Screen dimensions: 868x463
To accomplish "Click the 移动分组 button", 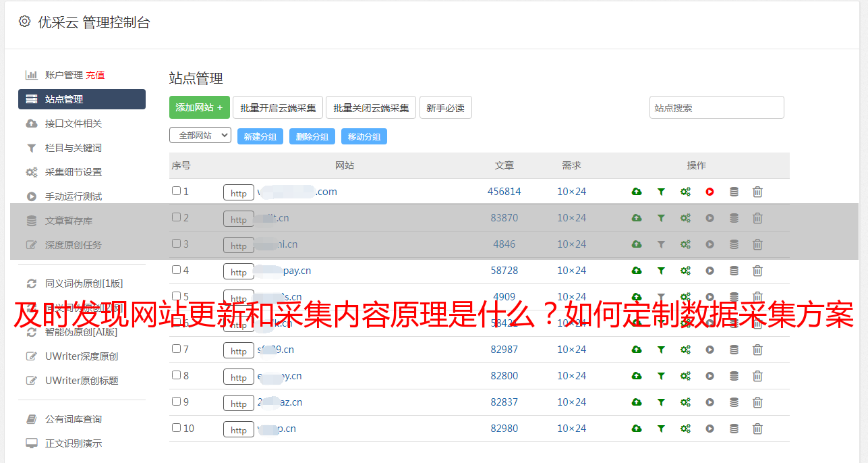I will [364, 136].
